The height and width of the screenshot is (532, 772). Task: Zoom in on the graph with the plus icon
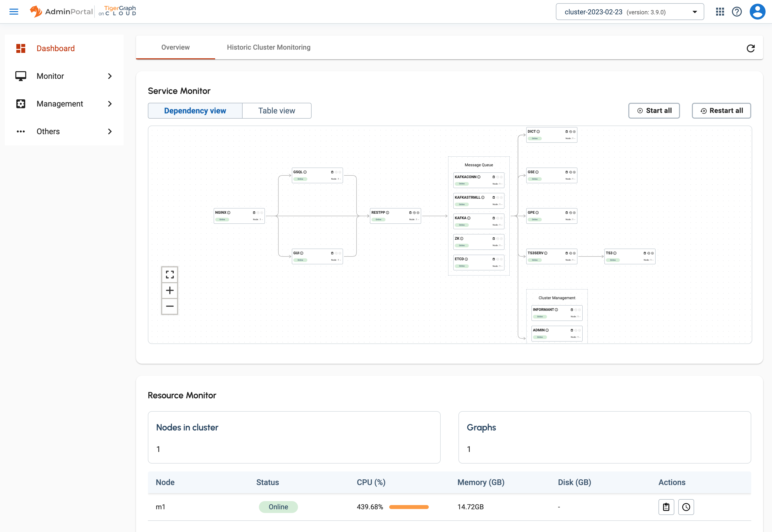[x=170, y=290]
